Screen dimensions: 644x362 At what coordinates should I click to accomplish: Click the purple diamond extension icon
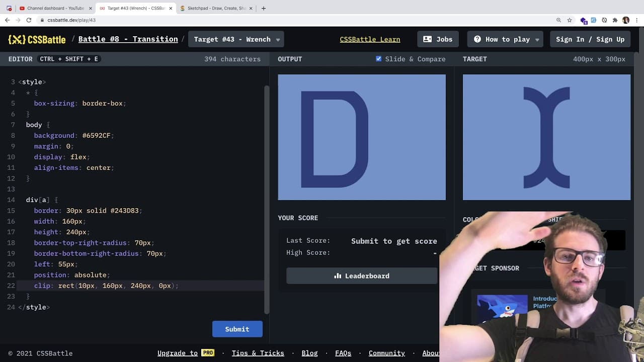(584, 21)
